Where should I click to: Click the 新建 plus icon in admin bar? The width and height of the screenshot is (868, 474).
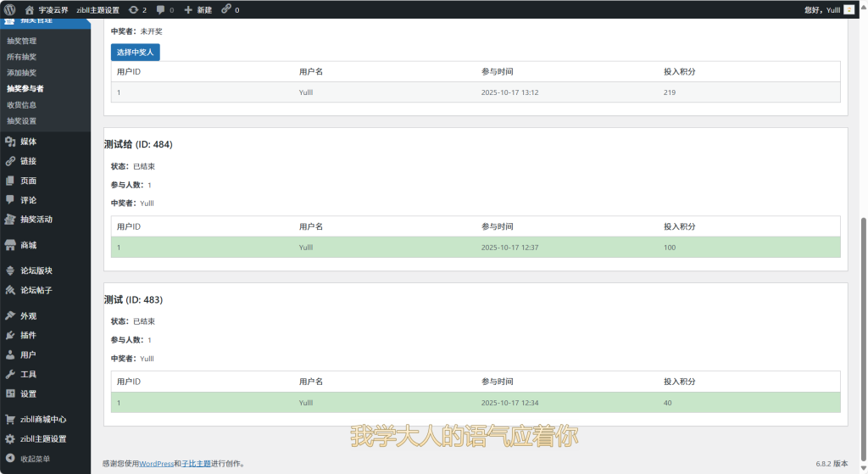click(x=188, y=9)
